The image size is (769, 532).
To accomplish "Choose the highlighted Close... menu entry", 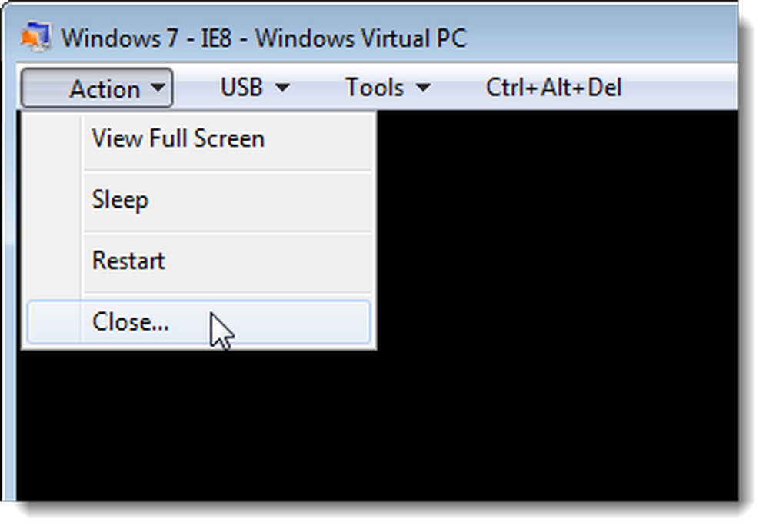I will coord(199,322).
